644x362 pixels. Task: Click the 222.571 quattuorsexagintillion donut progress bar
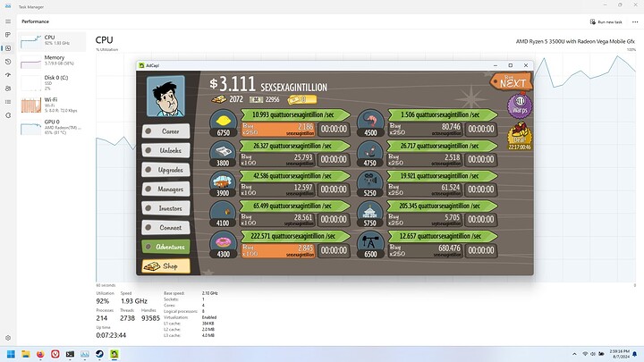pos(295,236)
